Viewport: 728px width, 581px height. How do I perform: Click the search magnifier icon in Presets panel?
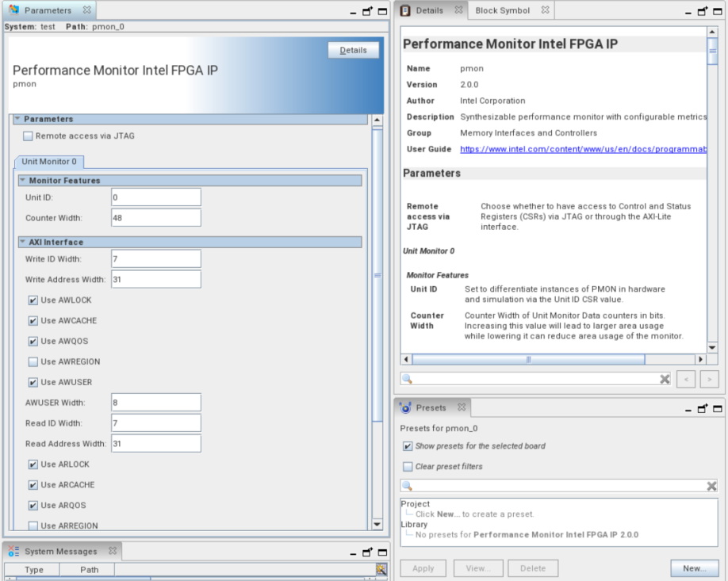[x=407, y=486]
